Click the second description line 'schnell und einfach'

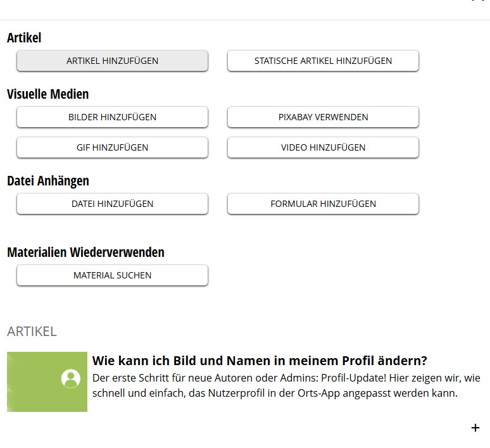tap(274, 394)
